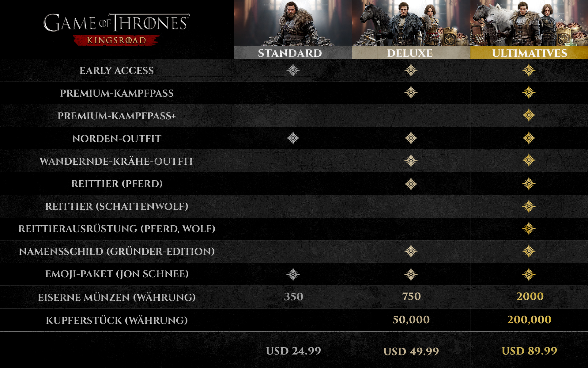Image resolution: width=588 pixels, height=368 pixels.
Task: Click the USD 24.99 price
Action: (293, 351)
